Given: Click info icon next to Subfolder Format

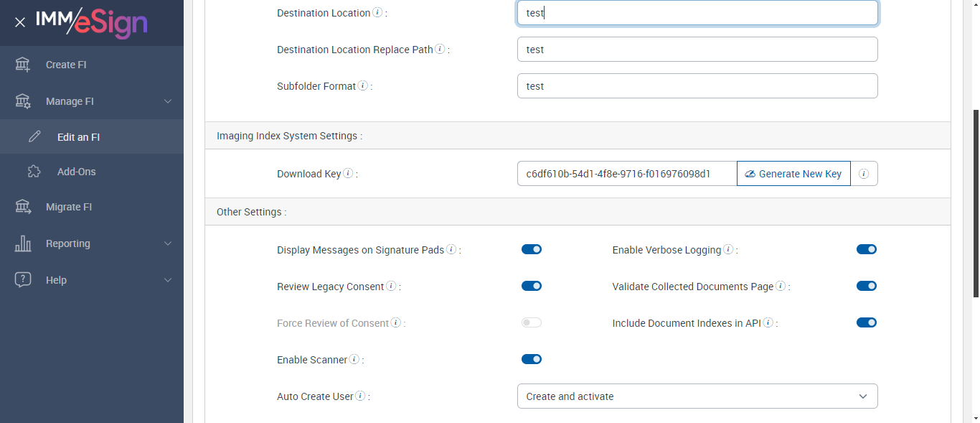Looking at the screenshot, I should click(363, 86).
